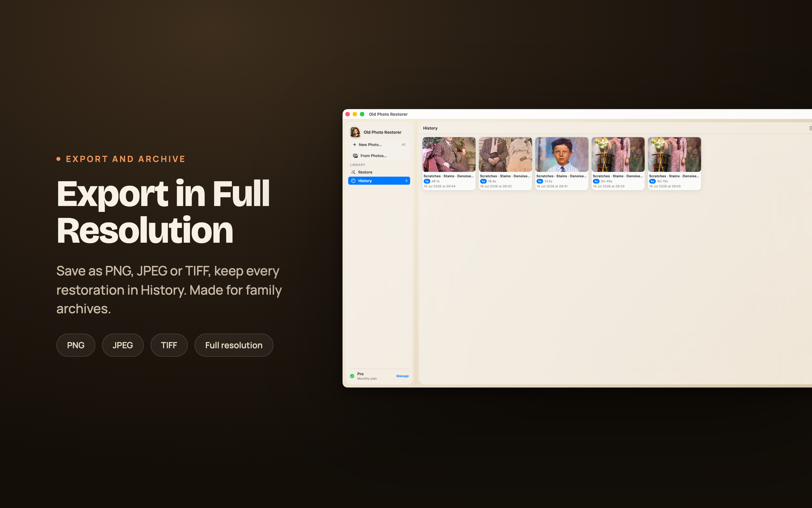Click the Scratches · Stains title above 46.1s
This screenshot has width=812, height=508.
coord(449,176)
